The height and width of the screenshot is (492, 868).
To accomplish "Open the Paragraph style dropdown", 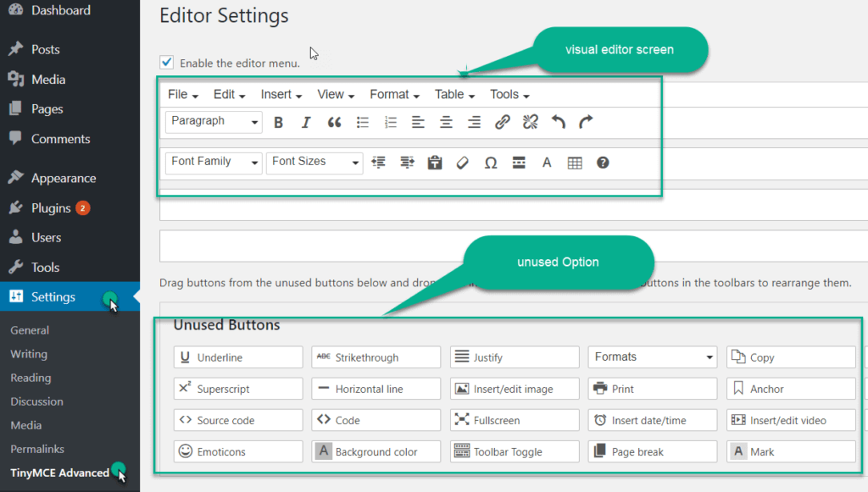I will [213, 121].
